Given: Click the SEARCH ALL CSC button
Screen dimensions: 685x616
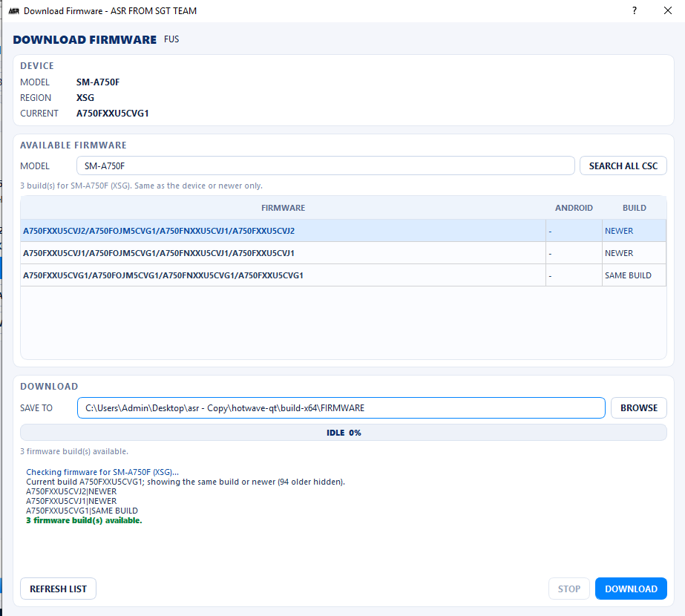Looking at the screenshot, I should coord(623,166).
